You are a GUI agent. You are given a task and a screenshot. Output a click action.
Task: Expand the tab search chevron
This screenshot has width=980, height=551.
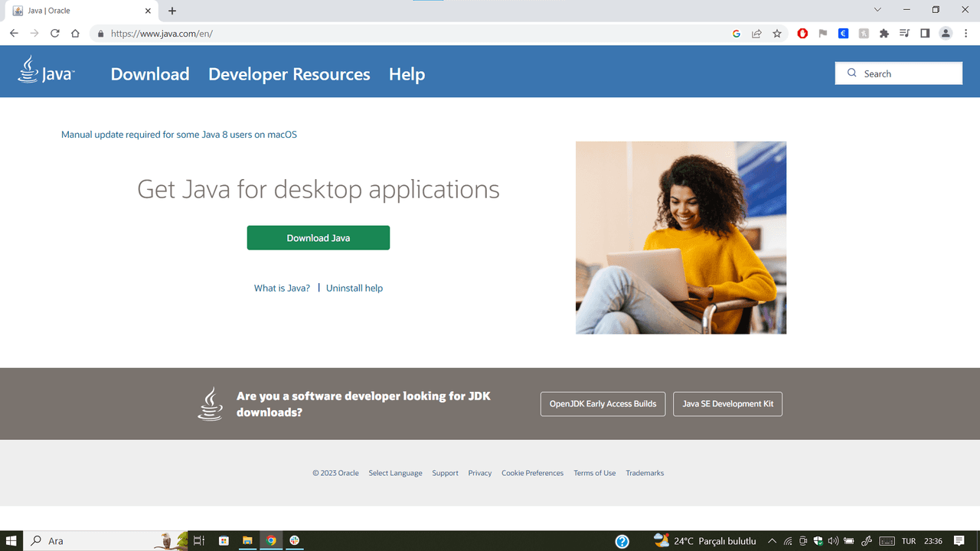877,10
